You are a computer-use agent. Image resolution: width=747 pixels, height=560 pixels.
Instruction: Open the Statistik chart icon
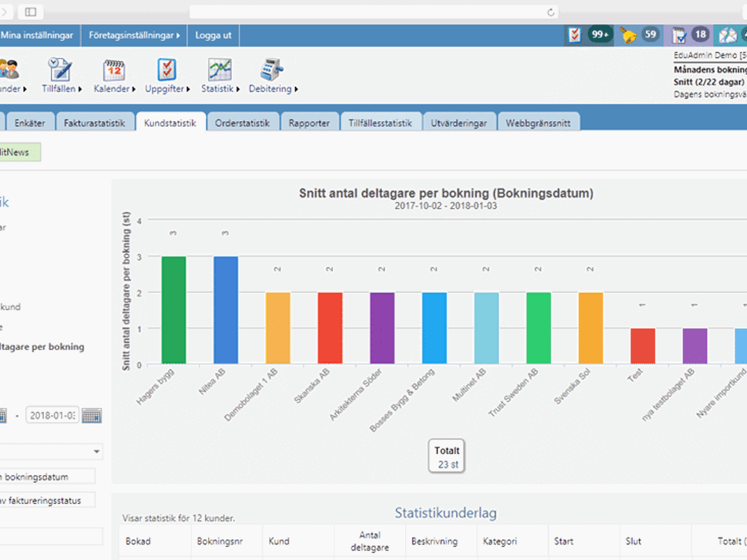click(x=220, y=70)
